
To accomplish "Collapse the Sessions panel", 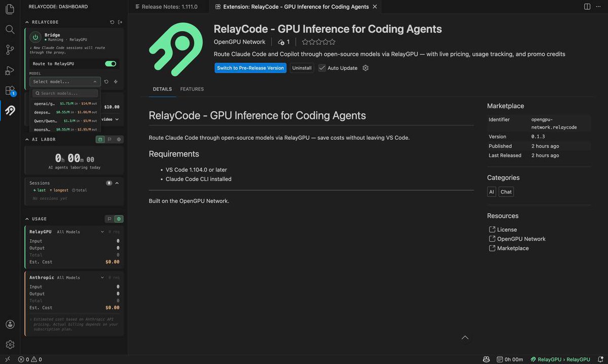I will tap(117, 183).
